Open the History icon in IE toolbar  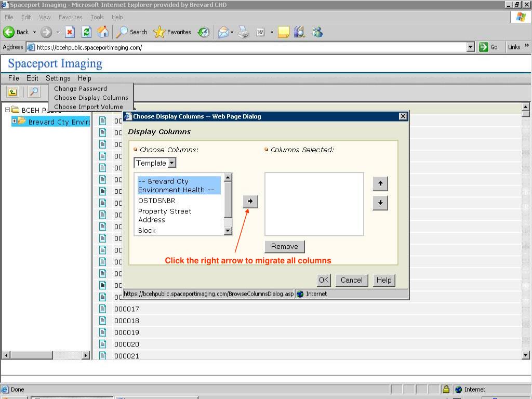(x=204, y=32)
